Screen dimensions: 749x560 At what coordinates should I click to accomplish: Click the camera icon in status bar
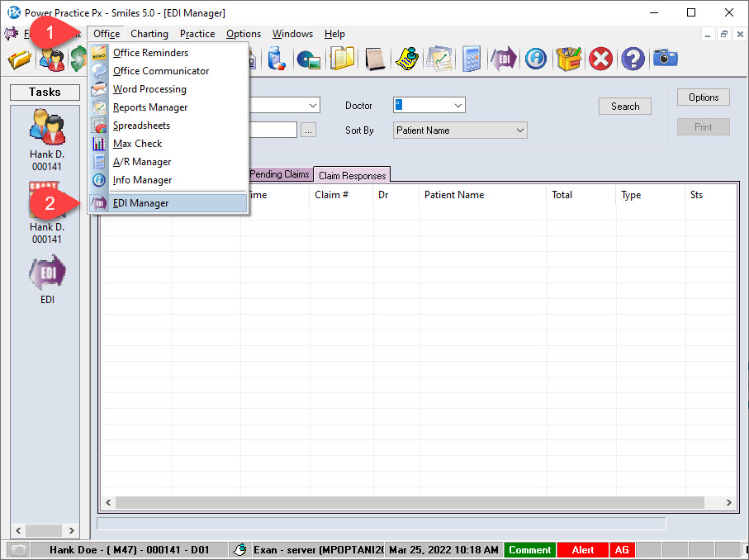click(18, 550)
